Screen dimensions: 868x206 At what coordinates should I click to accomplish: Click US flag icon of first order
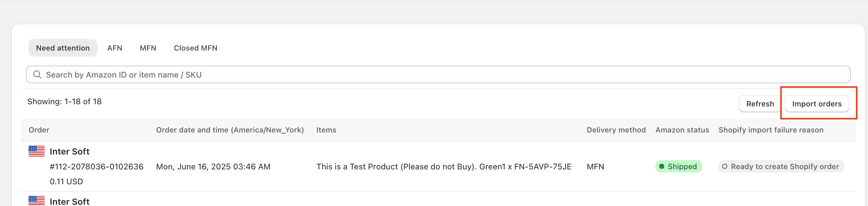coord(36,151)
